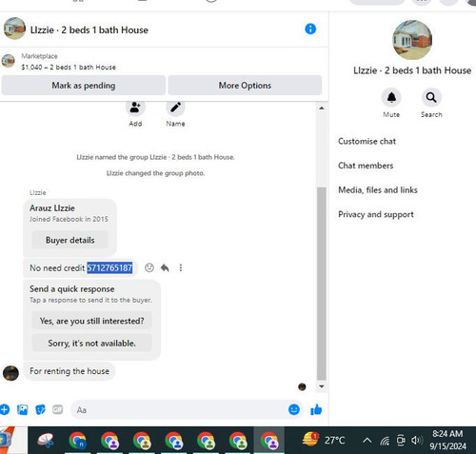Click the house photo in the chat header
This screenshot has height=454, width=476.
tap(14, 29)
